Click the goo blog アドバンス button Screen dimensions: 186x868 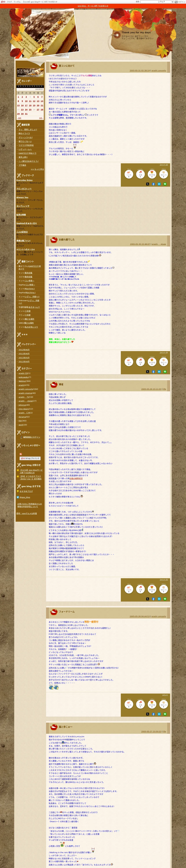(30, 458)
